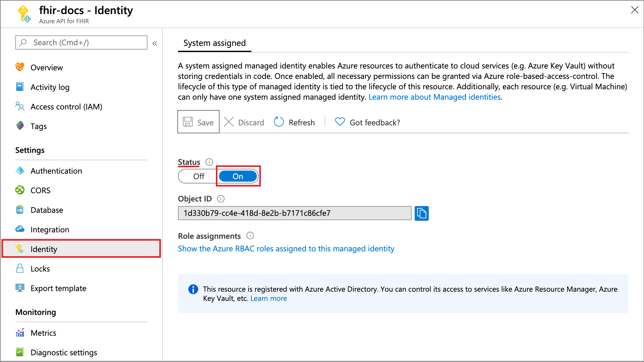Click the Refresh button label

pyautogui.click(x=302, y=123)
